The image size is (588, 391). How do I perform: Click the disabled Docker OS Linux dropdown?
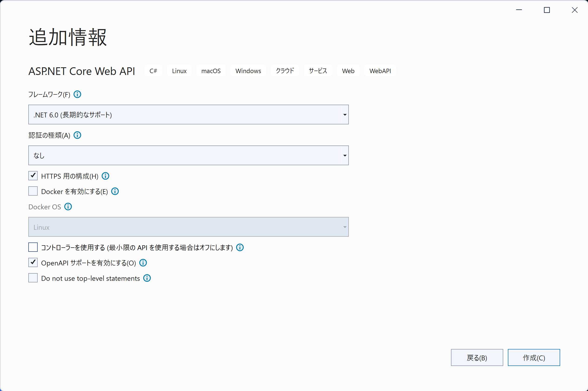[x=188, y=227]
